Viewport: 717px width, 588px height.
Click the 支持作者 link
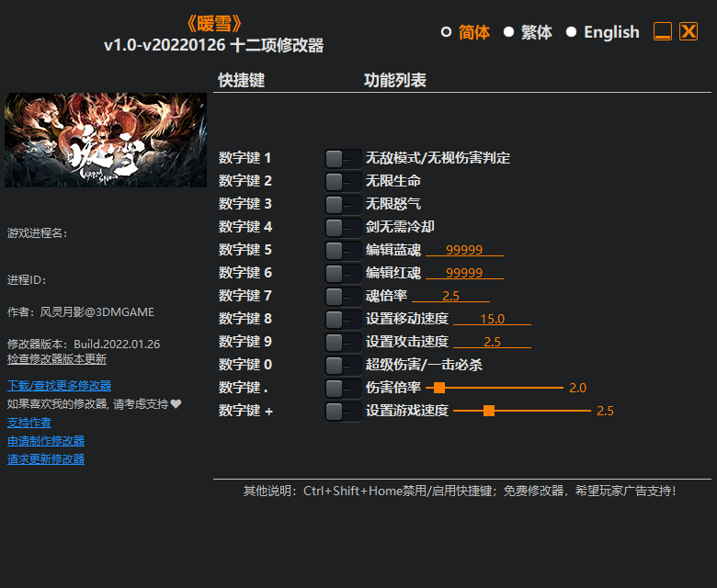(x=29, y=423)
